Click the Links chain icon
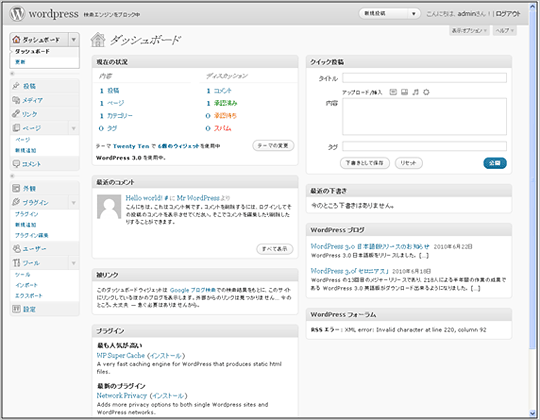The height and width of the screenshot is (420, 540). tap(16, 114)
